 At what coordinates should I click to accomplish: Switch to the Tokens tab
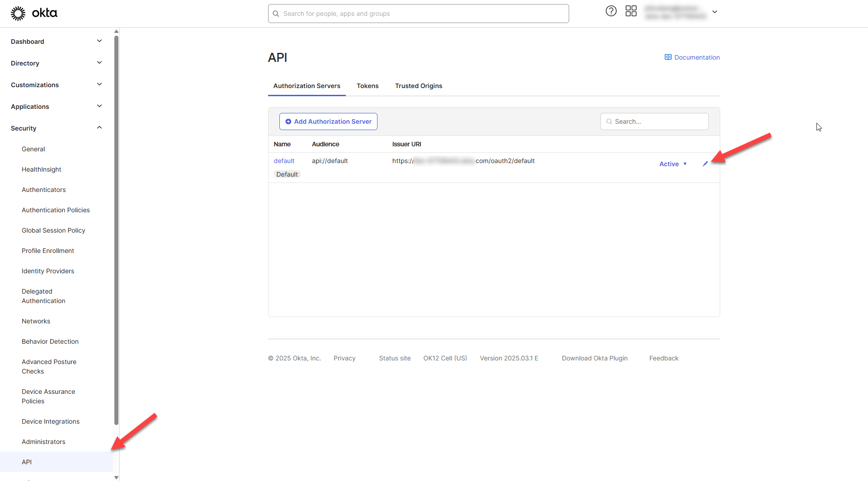click(x=367, y=86)
